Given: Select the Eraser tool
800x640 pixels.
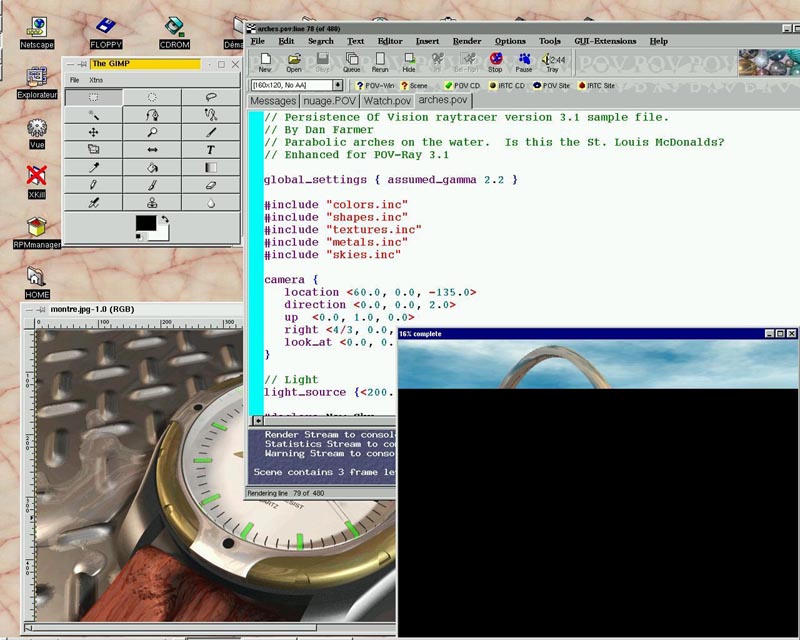Looking at the screenshot, I should [x=210, y=185].
